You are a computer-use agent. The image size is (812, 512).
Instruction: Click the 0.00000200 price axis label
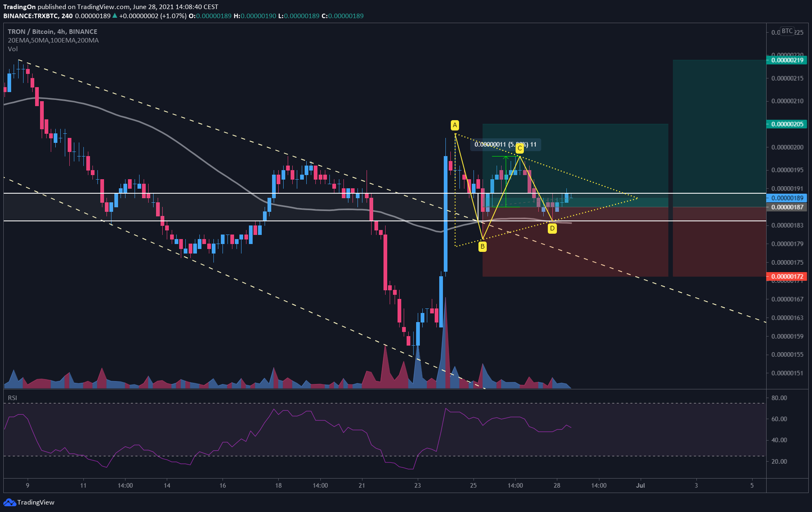click(x=787, y=147)
